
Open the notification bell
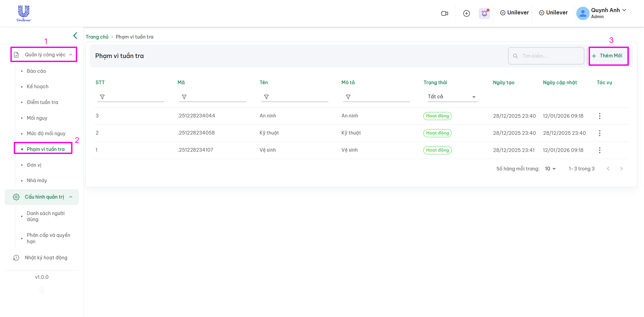tap(484, 13)
